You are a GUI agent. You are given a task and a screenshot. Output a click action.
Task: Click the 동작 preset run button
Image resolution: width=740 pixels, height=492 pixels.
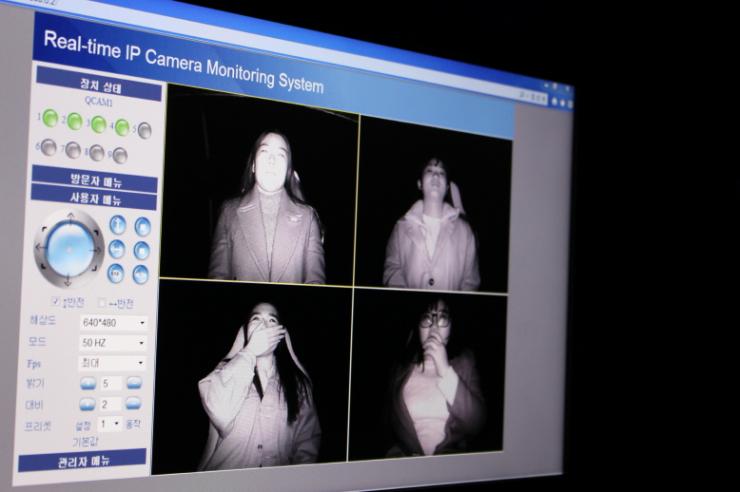point(133,425)
